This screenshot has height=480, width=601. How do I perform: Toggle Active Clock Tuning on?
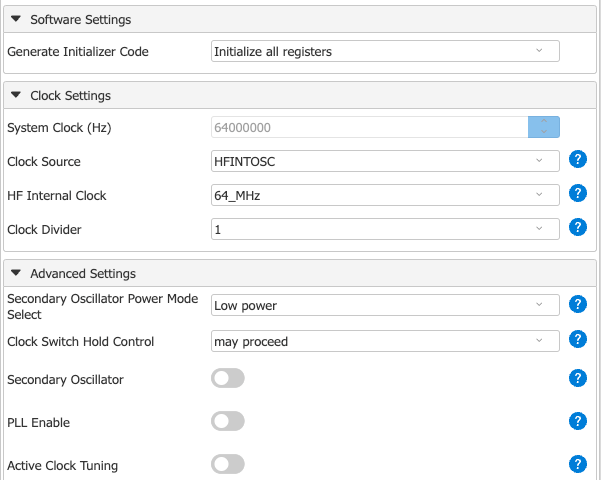[228, 464]
